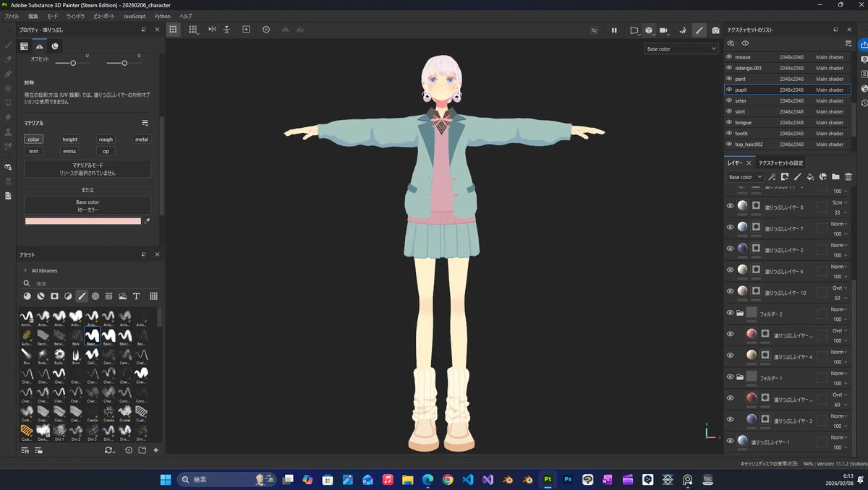This screenshot has height=490, width=868.
Task: Open the radial symmetry grid dropdown
Action: 193,30
